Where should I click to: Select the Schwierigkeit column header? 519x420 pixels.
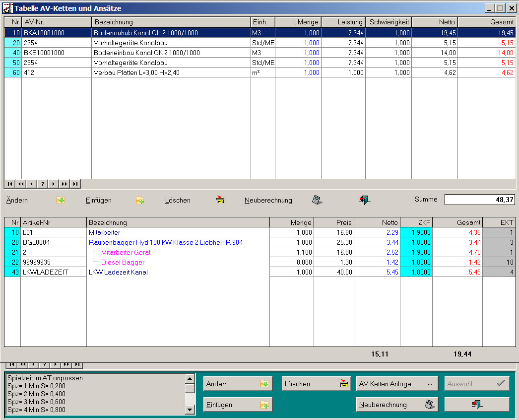coord(388,22)
